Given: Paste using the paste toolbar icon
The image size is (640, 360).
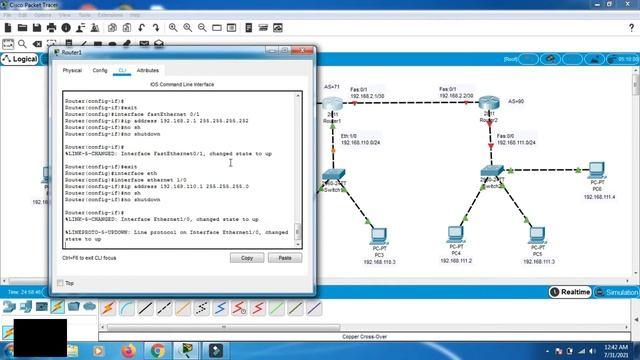Looking at the screenshot, I should tap(127, 28).
